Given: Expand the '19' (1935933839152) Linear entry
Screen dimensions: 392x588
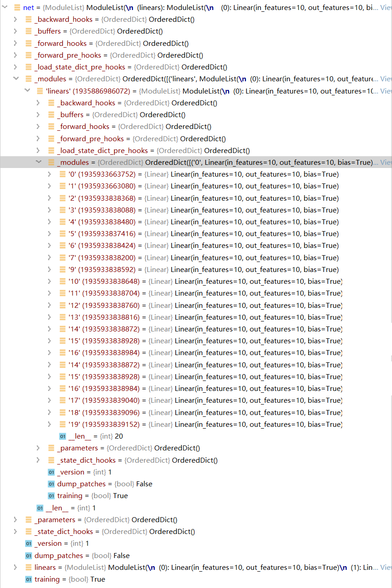Looking at the screenshot, I should pos(49,424).
